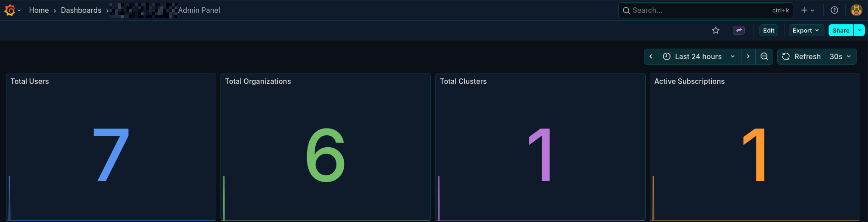Click the Grafana logo icon
This screenshot has width=868, height=222.
[x=10, y=10]
